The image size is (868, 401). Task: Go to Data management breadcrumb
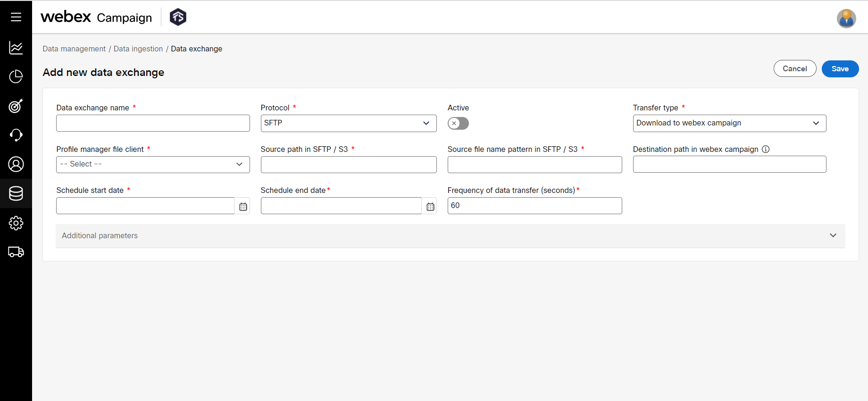tap(74, 49)
